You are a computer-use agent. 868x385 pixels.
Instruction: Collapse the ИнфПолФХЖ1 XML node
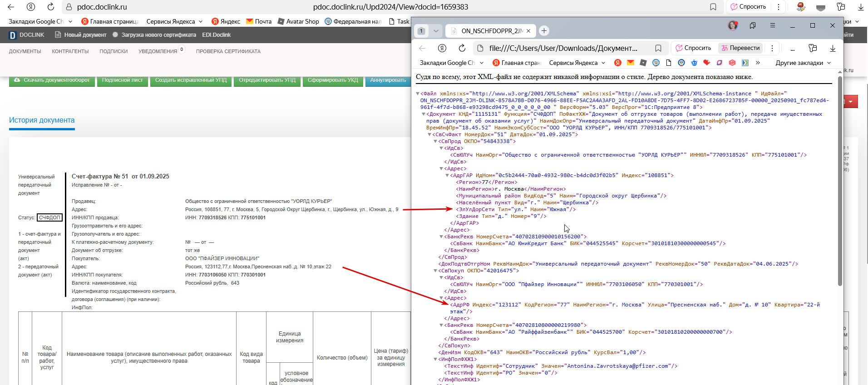pyautogui.click(x=435, y=359)
